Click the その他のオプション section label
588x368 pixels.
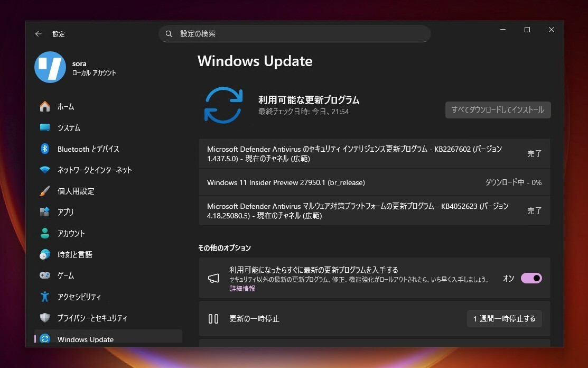pos(224,248)
